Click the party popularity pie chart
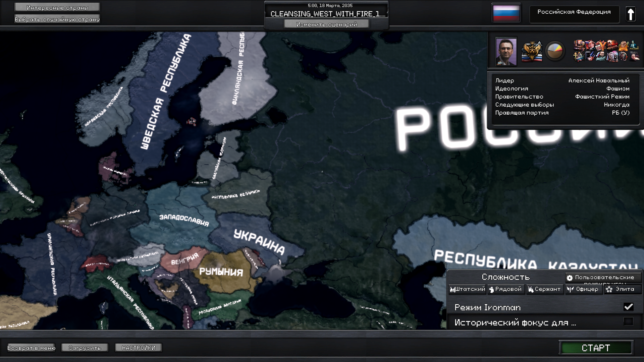This screenshot has width=644, height=362. 555,51
